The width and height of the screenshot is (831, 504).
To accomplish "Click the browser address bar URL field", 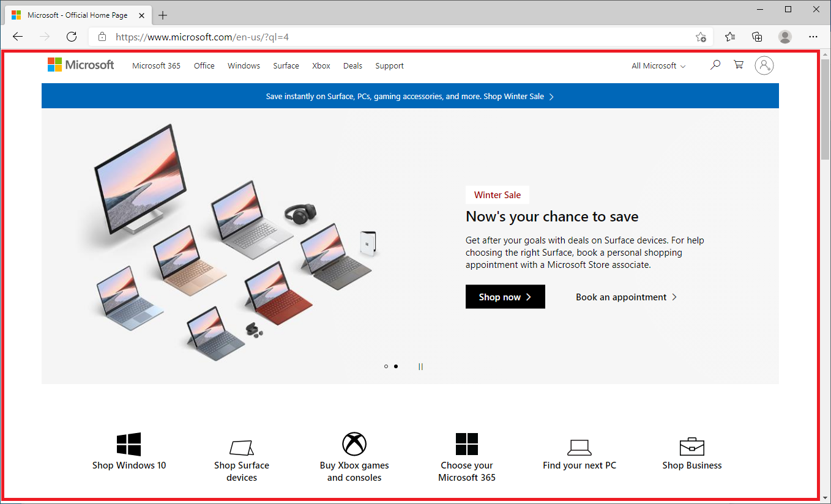I will [x=401, y=37].
